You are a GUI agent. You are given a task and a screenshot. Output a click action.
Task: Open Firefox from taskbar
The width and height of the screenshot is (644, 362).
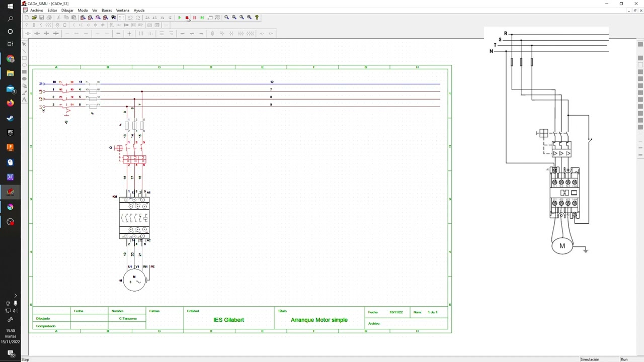coord(10,103)
